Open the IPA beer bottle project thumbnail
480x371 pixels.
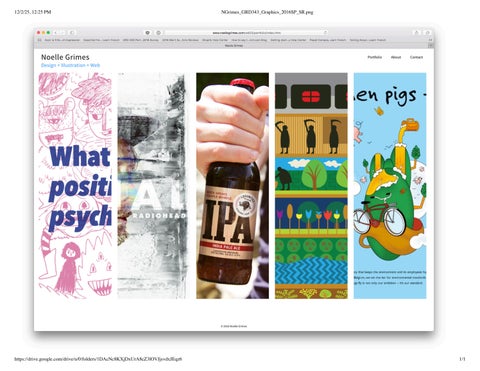232,186
